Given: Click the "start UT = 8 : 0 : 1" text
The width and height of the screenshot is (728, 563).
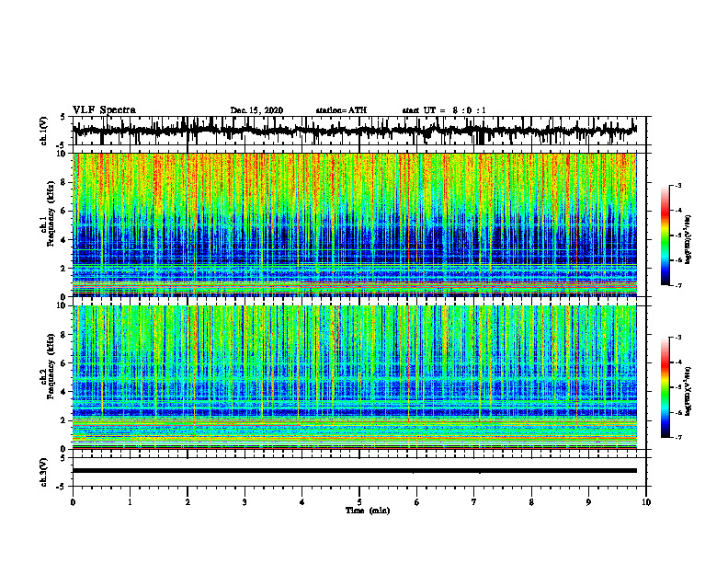Looking at the screenshot, I should click(444, 110).
